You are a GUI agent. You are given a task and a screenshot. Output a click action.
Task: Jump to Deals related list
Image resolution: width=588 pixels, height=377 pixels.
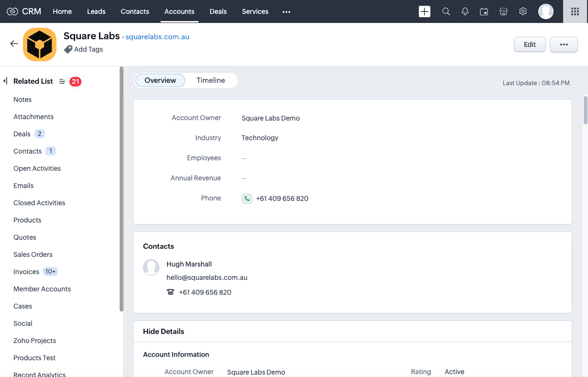[22, 134]
